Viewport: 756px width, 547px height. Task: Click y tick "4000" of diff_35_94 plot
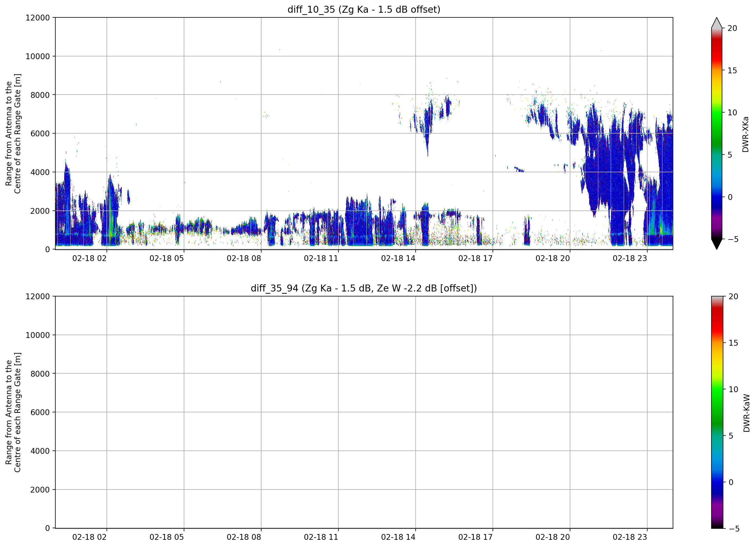point(40,451)
